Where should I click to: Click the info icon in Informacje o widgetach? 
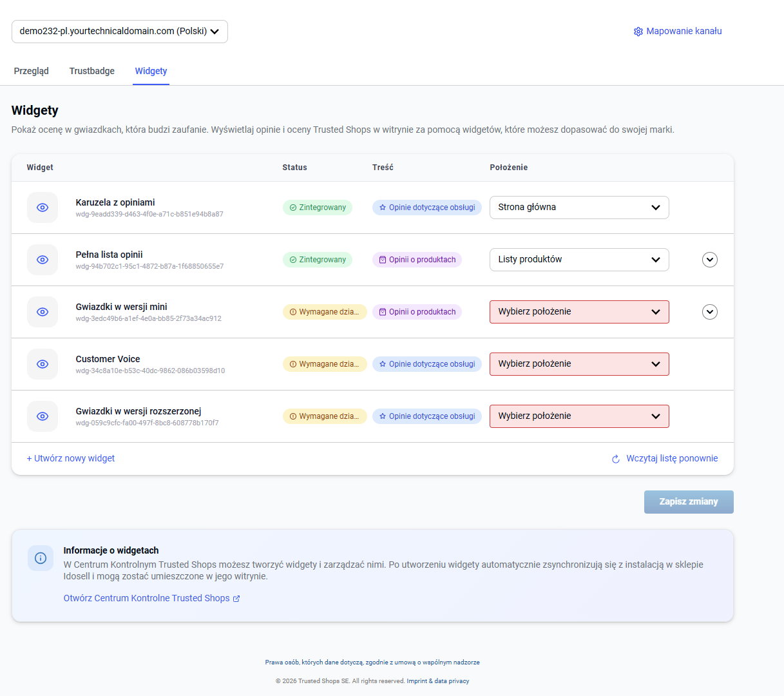[41, 558]
